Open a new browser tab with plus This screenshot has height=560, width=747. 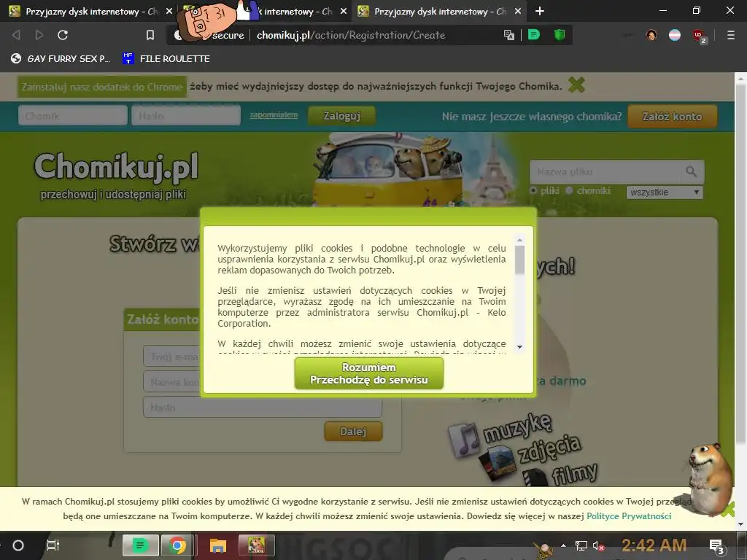[539, 10]
